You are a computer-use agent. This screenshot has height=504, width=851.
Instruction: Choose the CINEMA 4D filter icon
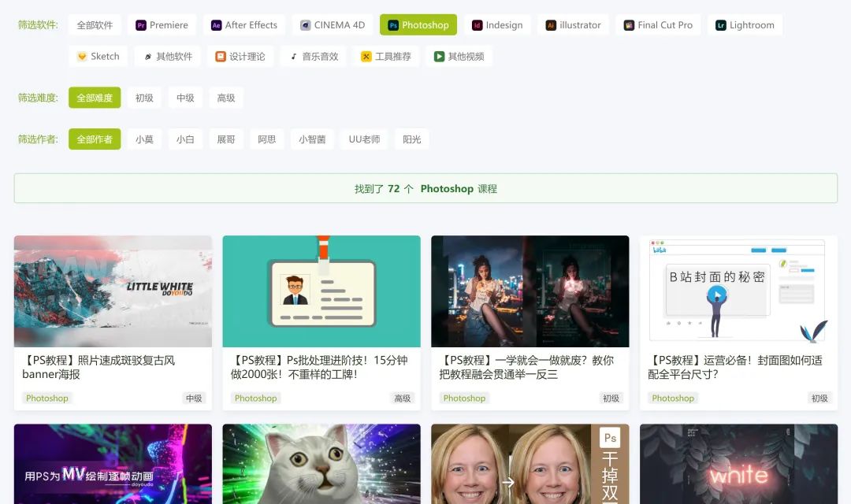click(306, 25)
